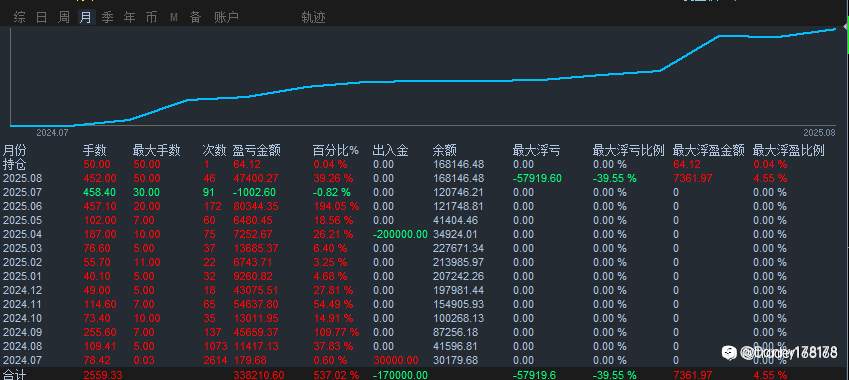
Task: Switch to the 综 summary tab
Action: [19, 17]
